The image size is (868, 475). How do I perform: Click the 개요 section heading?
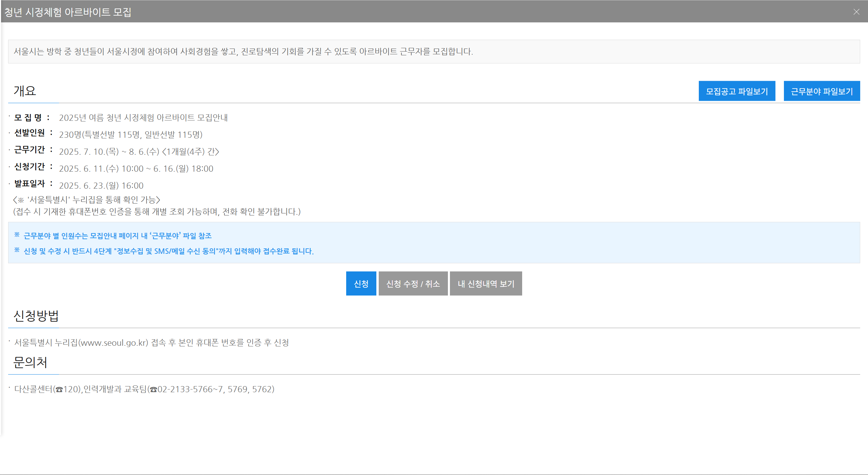click(25, 91)
